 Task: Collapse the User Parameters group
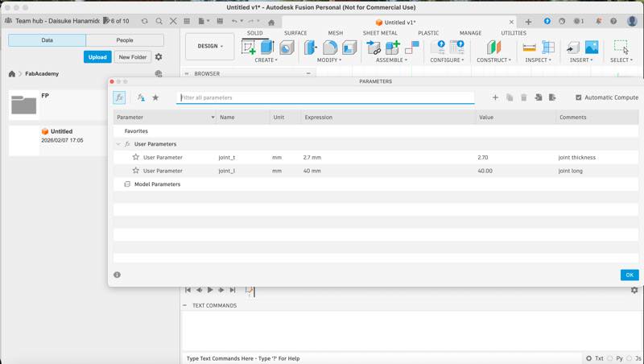(118, 144)
